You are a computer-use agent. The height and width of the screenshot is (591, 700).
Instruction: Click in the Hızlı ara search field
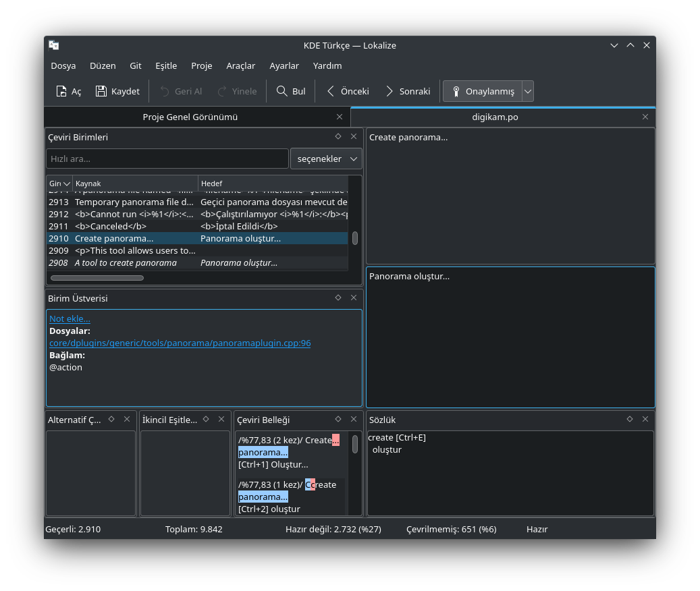(167, 159)
